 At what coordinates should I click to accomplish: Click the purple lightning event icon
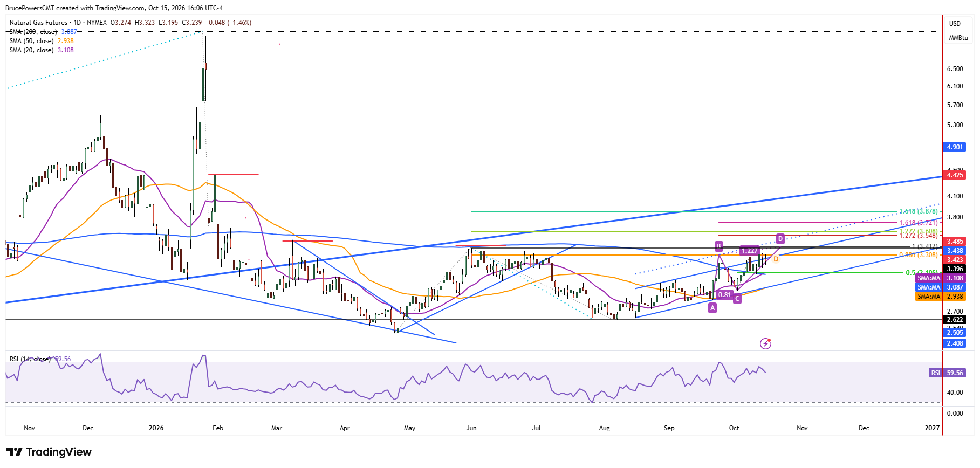coord(765,343)
